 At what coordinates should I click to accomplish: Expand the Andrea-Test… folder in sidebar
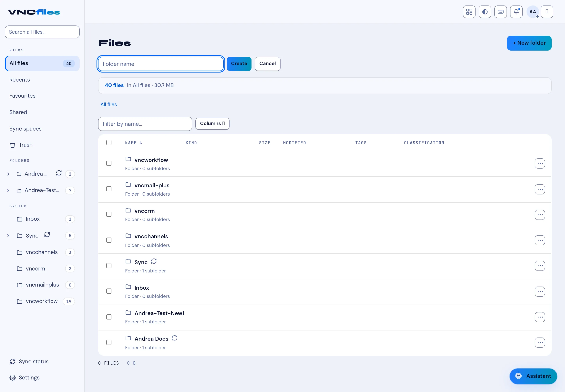(8, 191)
